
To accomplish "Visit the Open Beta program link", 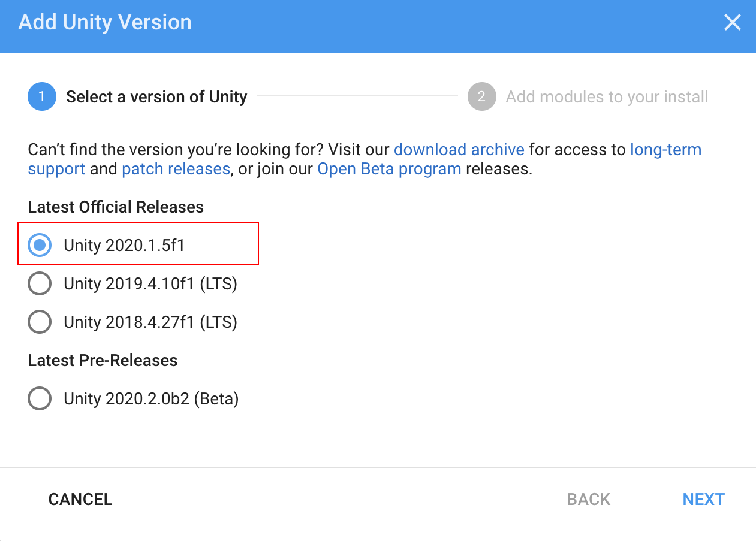I will click(x=389, y=169).
